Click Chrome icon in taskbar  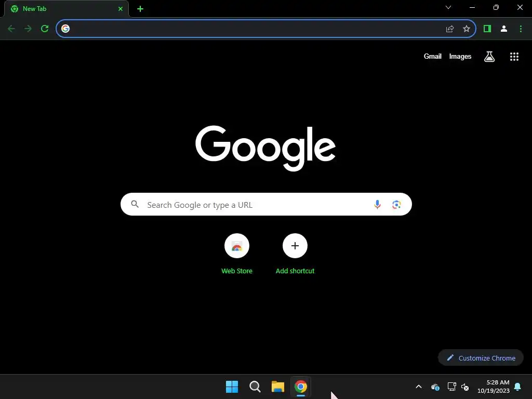[301, 387]
